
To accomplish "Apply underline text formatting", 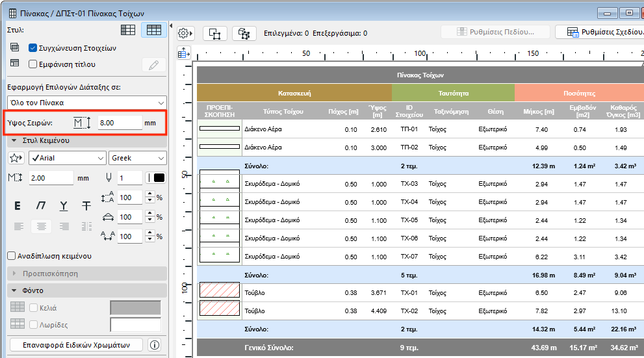I will pos(63,206).
